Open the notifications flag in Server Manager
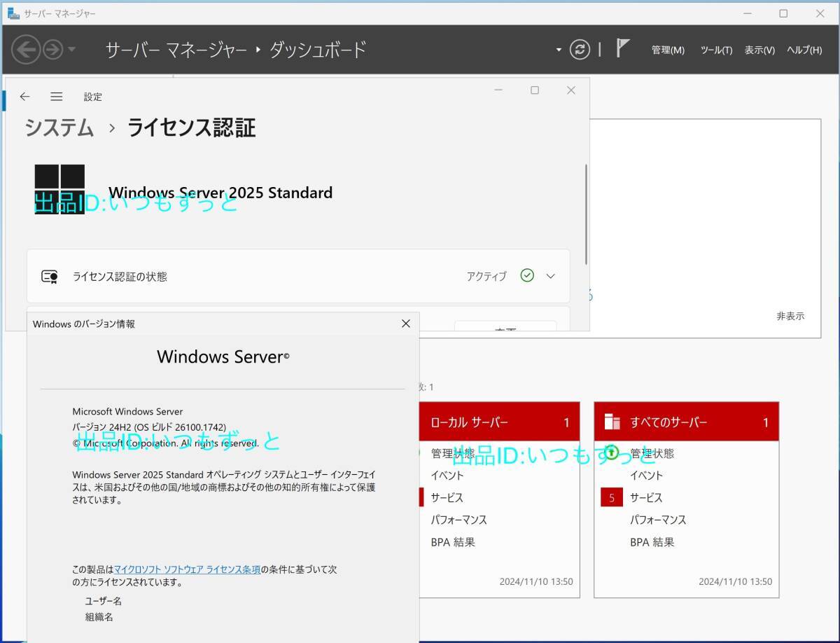840x643 pixels. point(622,48)
